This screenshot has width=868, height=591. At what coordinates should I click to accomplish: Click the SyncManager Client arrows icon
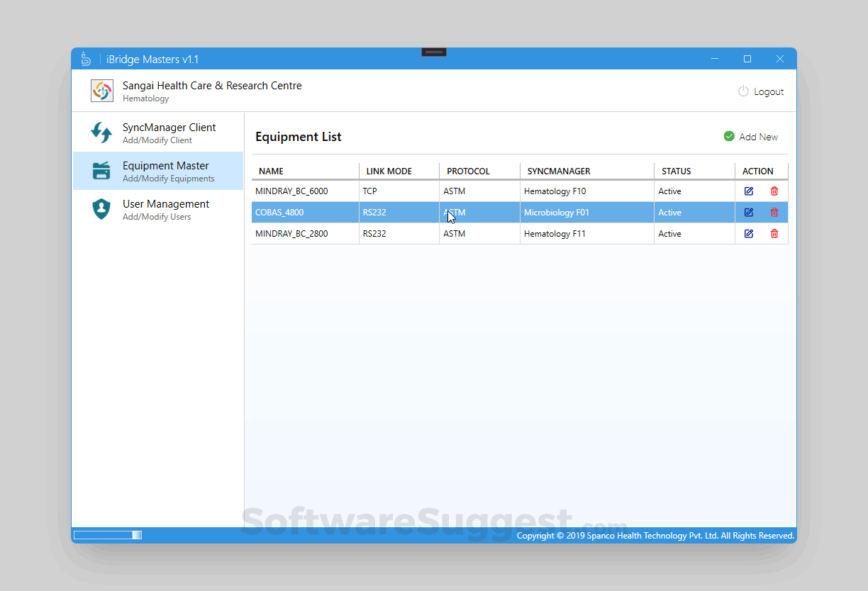(101, 133)
